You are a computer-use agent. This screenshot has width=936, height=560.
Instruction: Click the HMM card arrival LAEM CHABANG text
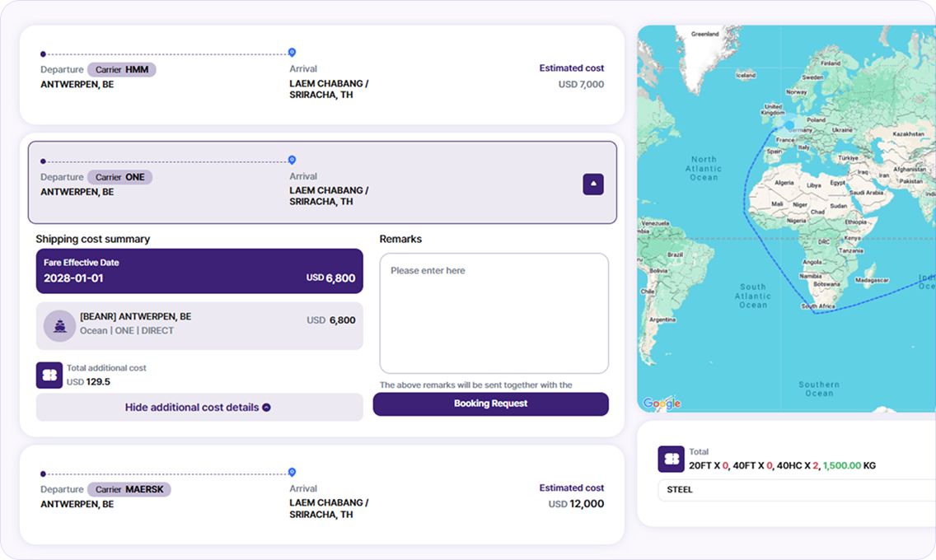329,90
